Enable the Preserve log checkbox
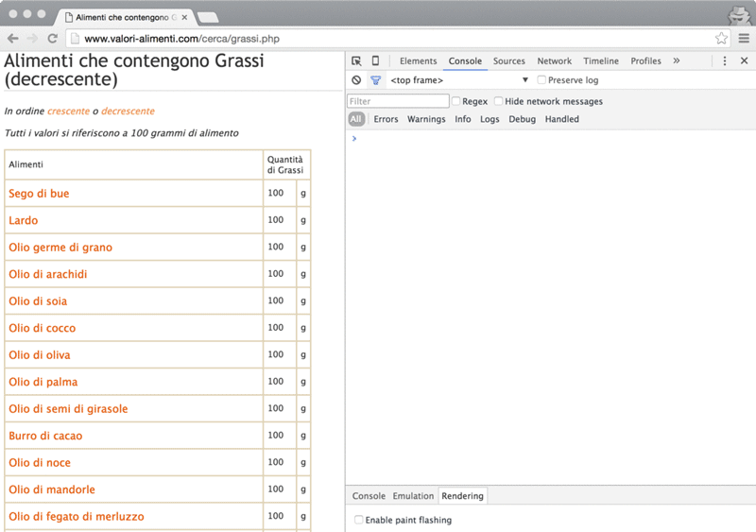 541,80
